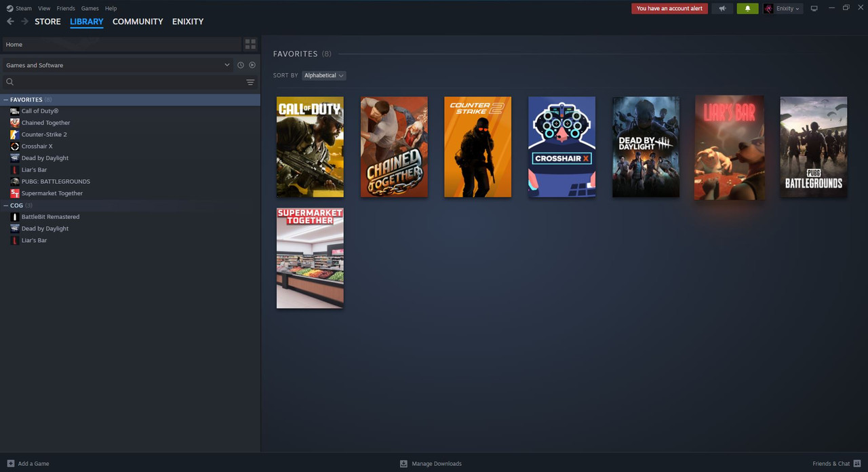
Task: Open the Help menu
Action: [x=111, y=8]
